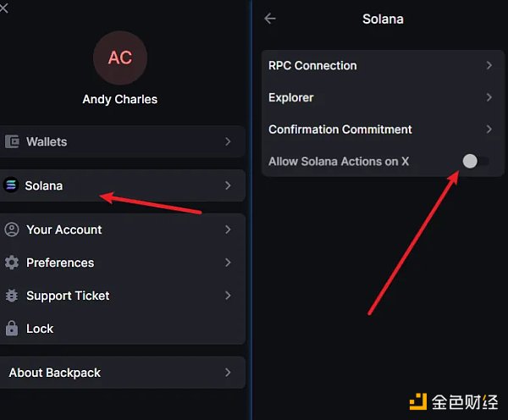Click the gear icon beside Preferences
Screen dimensions: 508x420
pos(12,262)
